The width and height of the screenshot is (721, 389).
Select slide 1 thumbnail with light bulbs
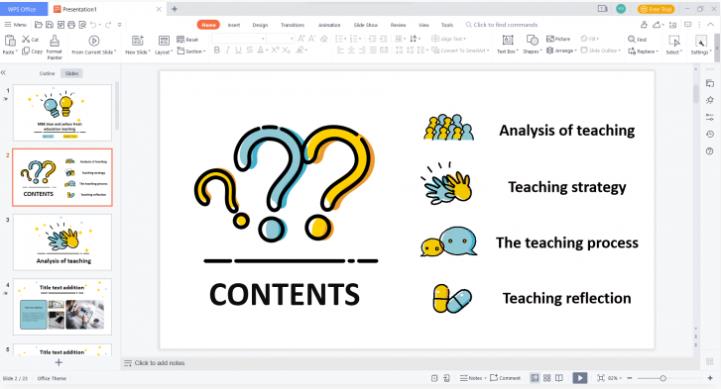(x=63, y=113)
